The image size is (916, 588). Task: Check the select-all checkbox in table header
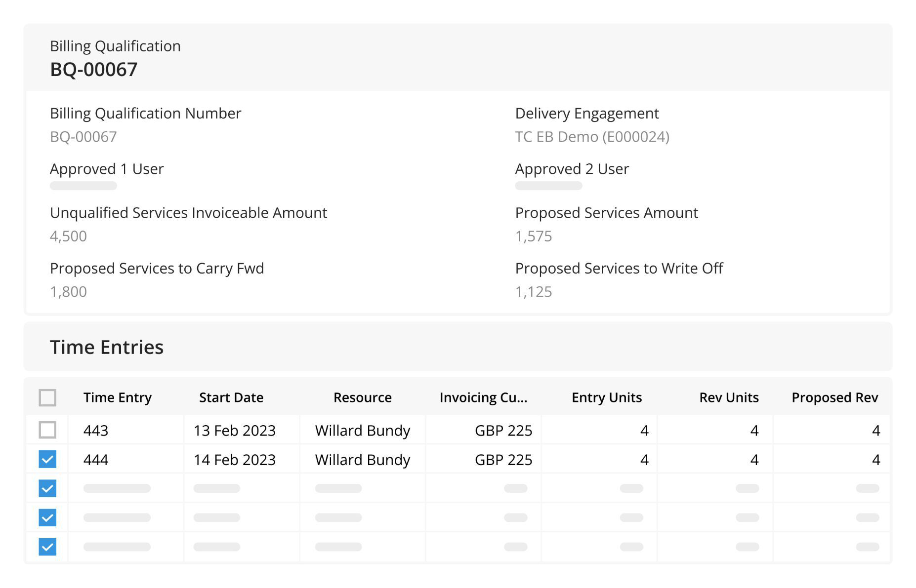(x=47, y=397)
